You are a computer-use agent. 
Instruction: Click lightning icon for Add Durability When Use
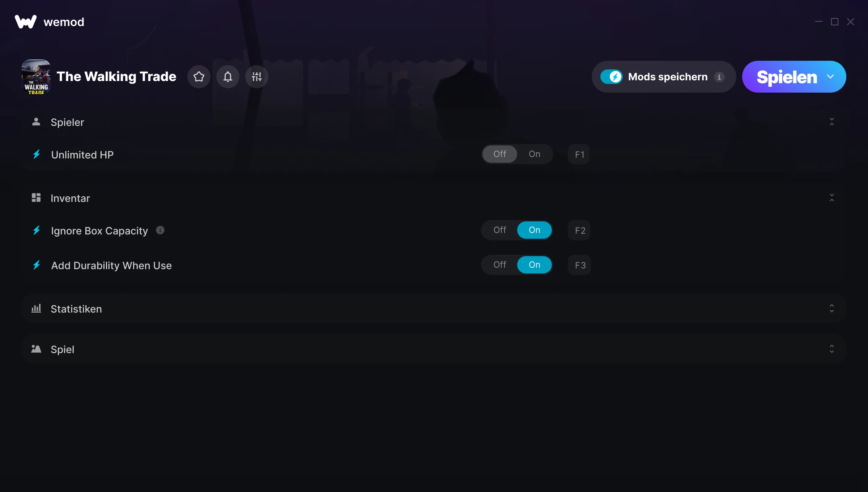pyautogui.click(x=37, y=265)
